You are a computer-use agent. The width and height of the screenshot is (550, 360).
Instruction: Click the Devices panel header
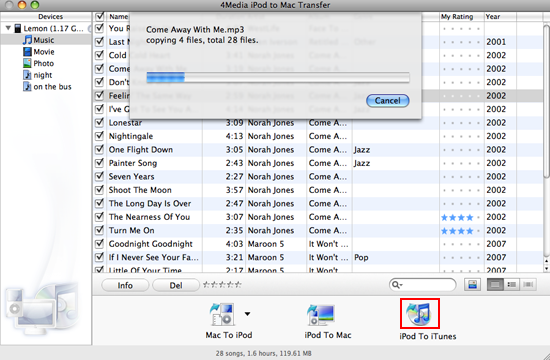[x=46, y=16]
